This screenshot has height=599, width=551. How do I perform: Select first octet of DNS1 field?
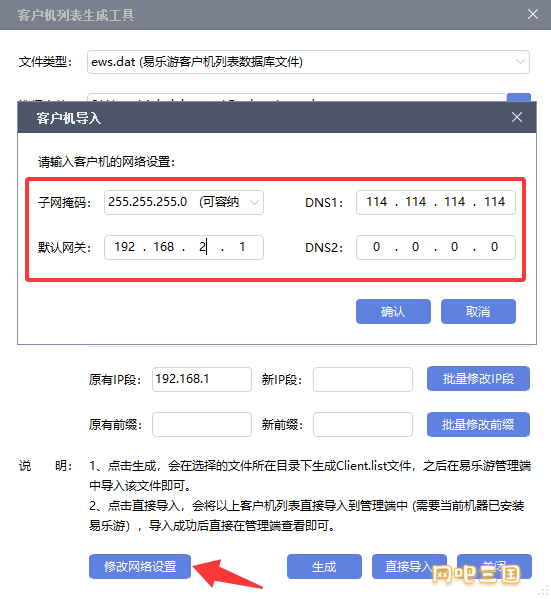(x=376, y=202)
